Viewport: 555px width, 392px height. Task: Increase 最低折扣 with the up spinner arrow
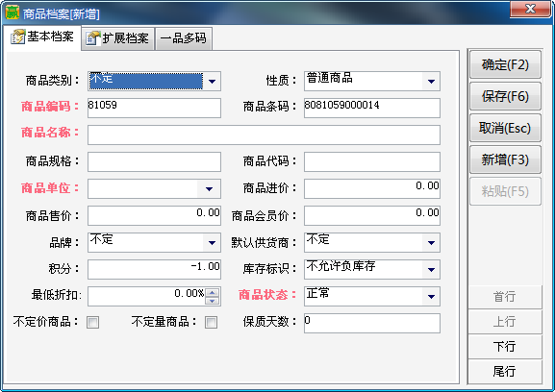pyautogui.click(x=212, y=293)
